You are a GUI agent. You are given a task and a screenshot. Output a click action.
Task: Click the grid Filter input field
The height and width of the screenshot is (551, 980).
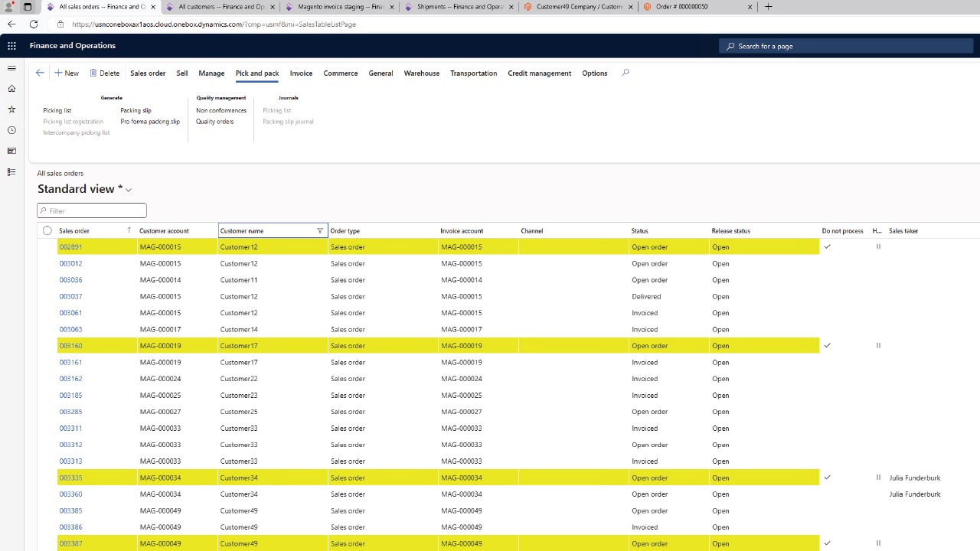point(92,210)
